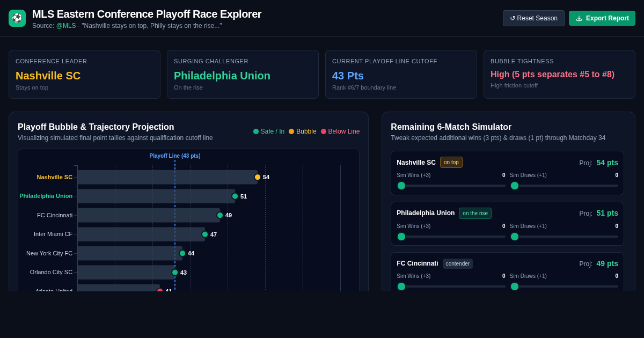Click the FC Cincinnati 49-point marker
Image resolution: width=644 pixels, height=338 pixels.
pyautogui.click(x=220, y=215)
